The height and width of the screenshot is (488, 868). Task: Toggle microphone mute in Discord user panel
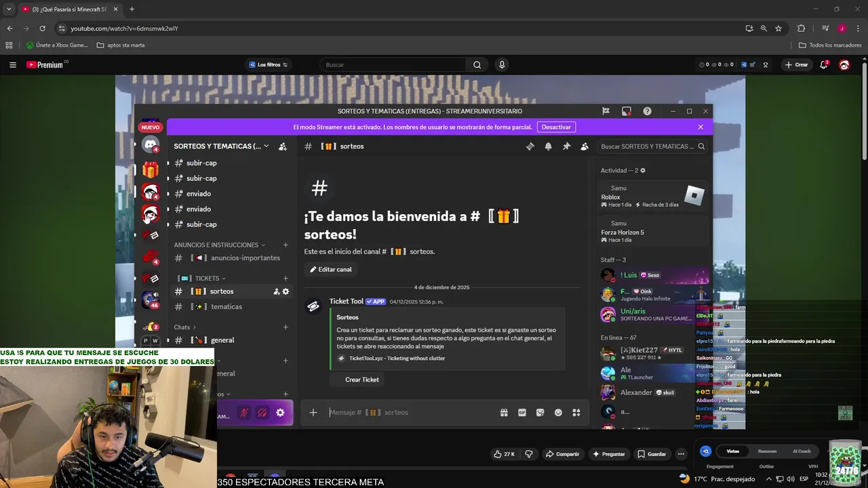click(x=244, y=412)
